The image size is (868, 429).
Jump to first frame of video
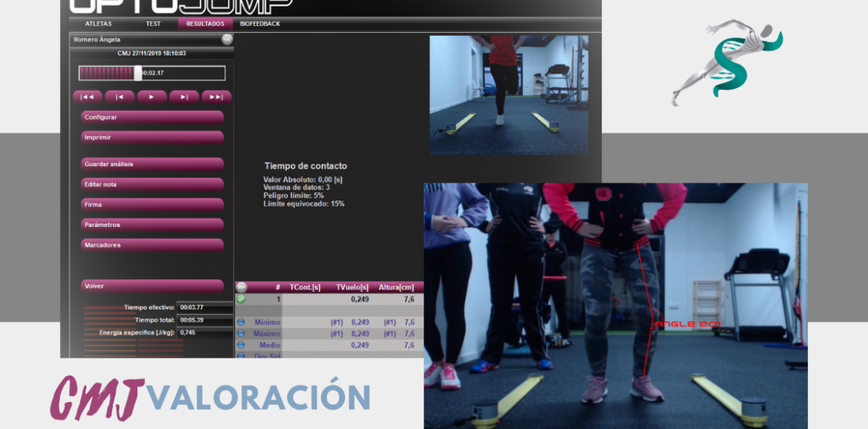[x=88, y=97]
